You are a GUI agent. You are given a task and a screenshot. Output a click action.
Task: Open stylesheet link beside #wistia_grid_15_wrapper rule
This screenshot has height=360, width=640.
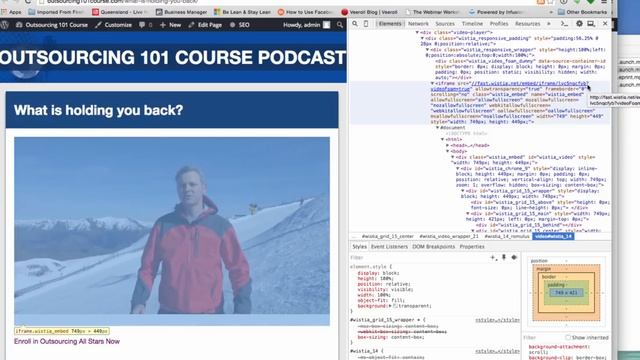click(x=498, y=320)
